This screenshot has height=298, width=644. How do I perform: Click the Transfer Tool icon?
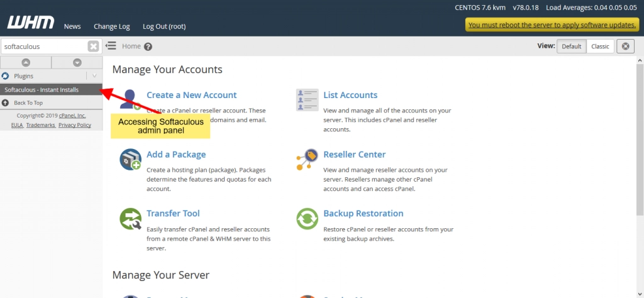click(131, 219)
